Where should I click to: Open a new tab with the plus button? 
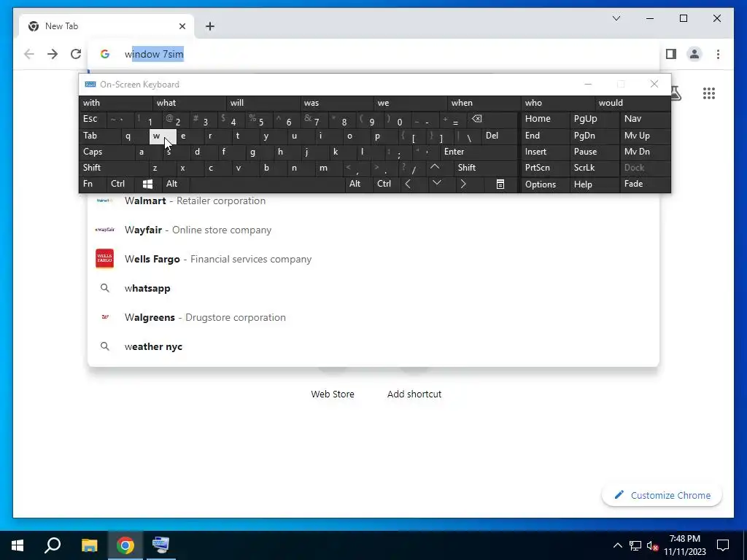point(210,26)
